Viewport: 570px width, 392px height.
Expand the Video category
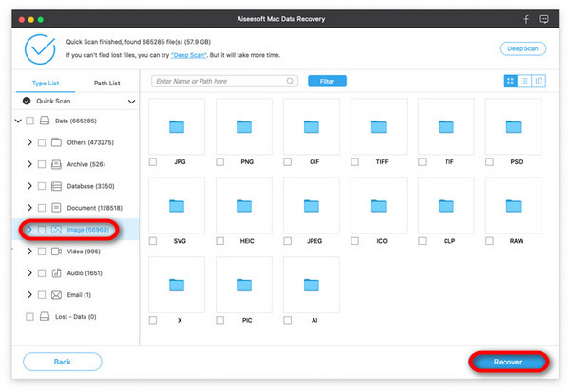click(29, 252)
